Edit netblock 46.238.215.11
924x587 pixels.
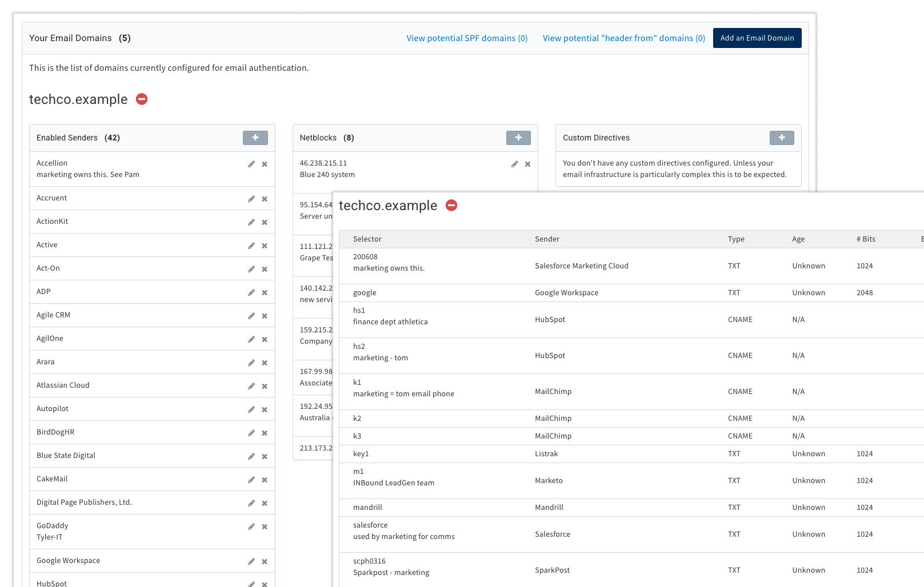(x=515, y=164)
